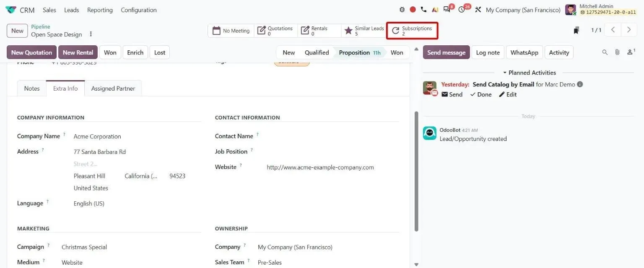Open the CRM app home logo

[x=11, y=10]
